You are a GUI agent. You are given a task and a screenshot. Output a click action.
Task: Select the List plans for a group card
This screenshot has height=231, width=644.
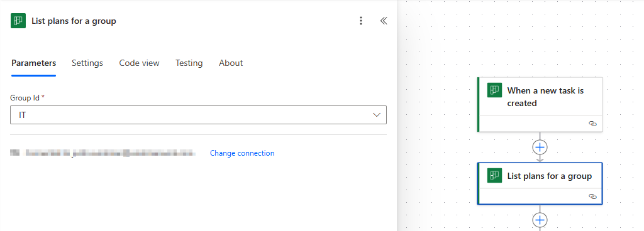[540, 183]
